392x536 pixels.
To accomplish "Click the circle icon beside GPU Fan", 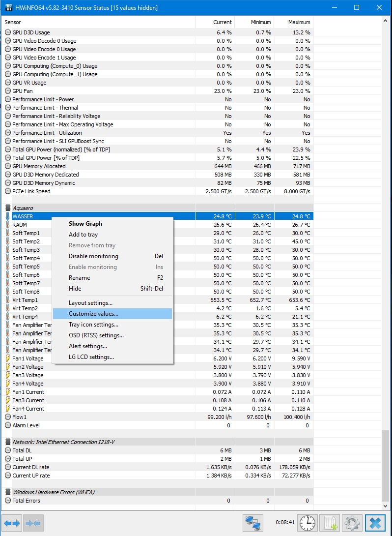I will (8, 91).
